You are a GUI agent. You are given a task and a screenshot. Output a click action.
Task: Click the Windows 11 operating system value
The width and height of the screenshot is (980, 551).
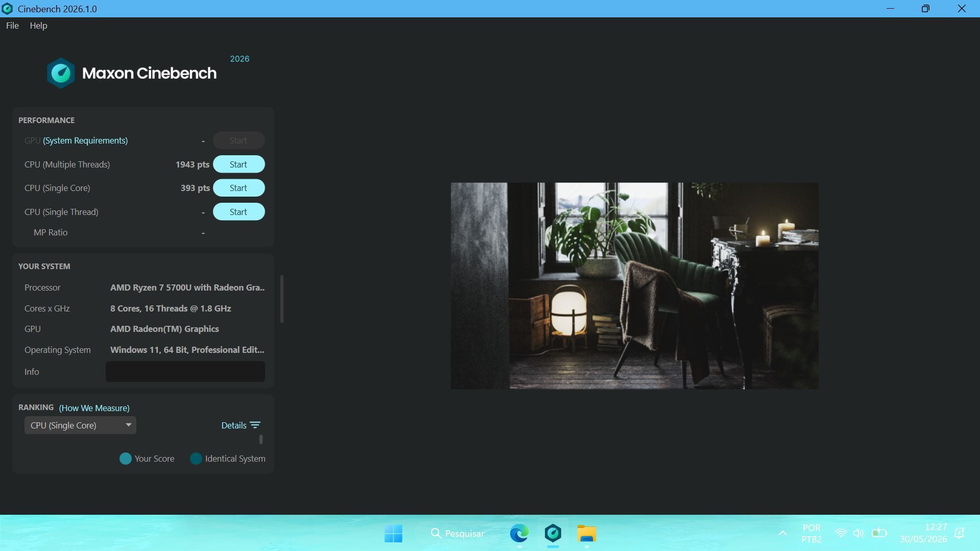coord(187,350)
